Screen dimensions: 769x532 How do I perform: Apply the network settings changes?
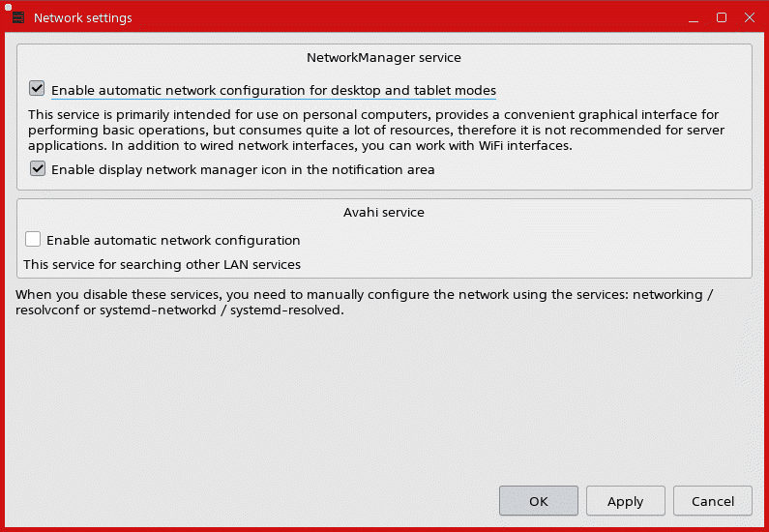[x=625, y=501]
